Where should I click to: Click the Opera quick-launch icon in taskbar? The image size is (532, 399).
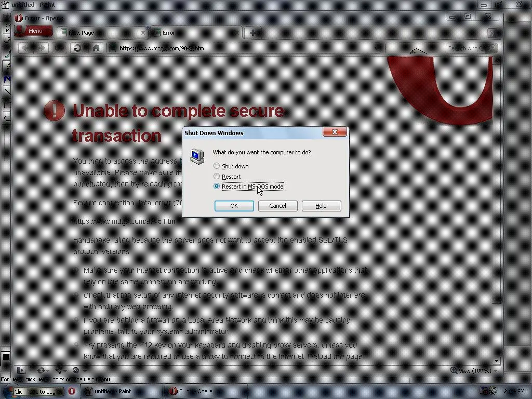click(72, 391)
